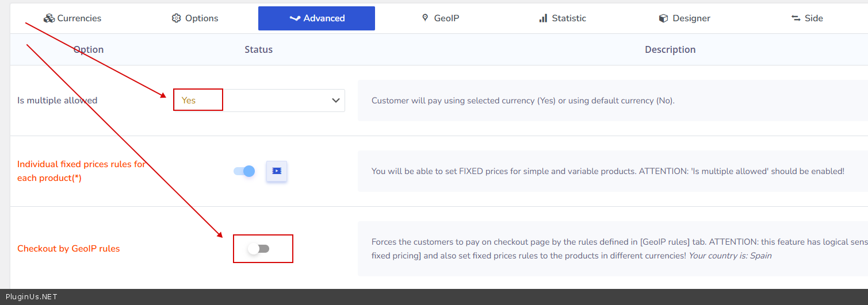
Task: Click the Status column header
Action: click(258, 49)
